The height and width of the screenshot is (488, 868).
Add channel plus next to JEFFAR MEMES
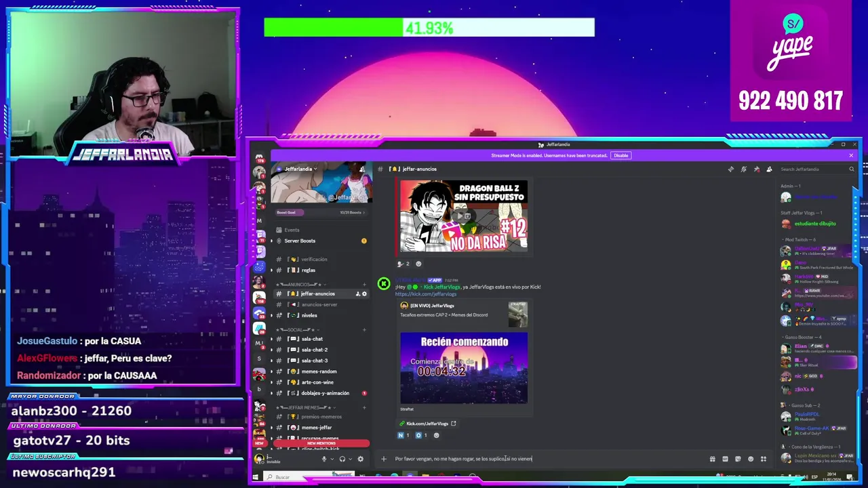coord(364,407)
